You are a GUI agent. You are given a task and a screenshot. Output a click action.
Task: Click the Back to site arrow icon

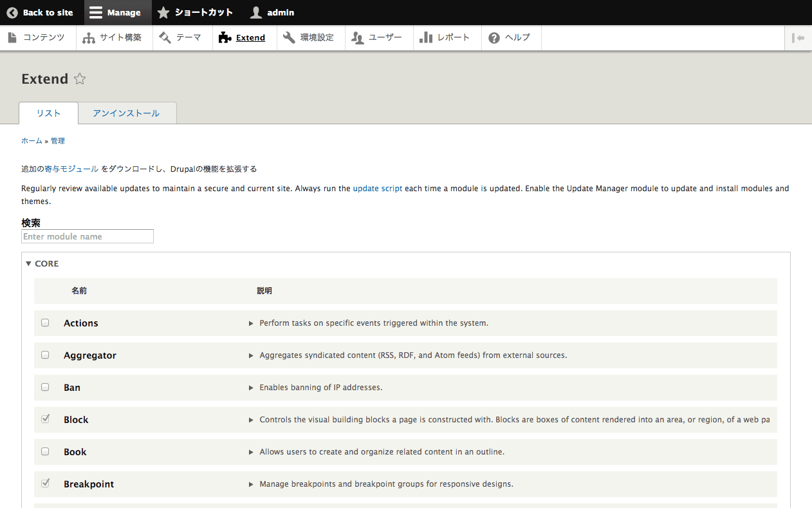(12, 12)
